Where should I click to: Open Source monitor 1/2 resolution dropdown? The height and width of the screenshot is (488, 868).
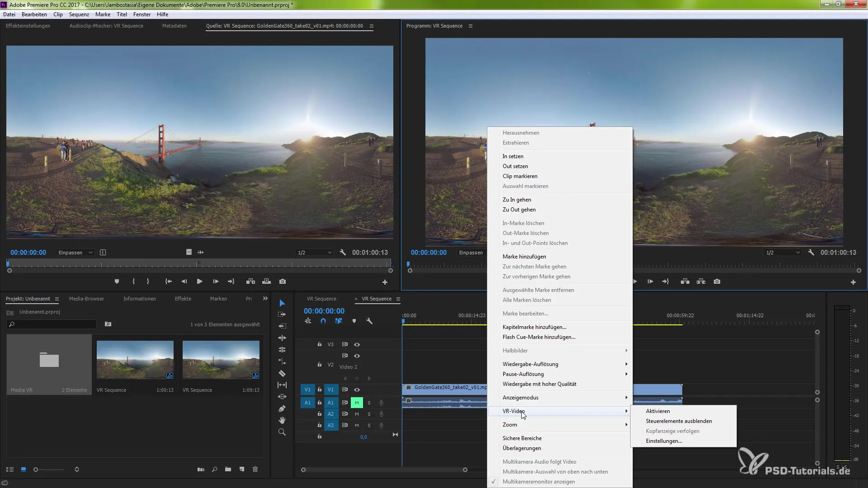(x=315, y=253)
